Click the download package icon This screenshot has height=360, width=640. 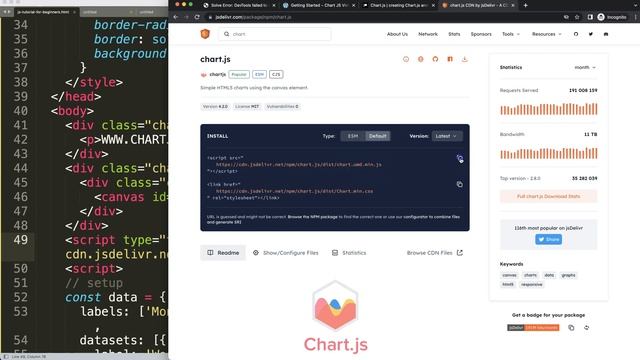click(464, 59)
